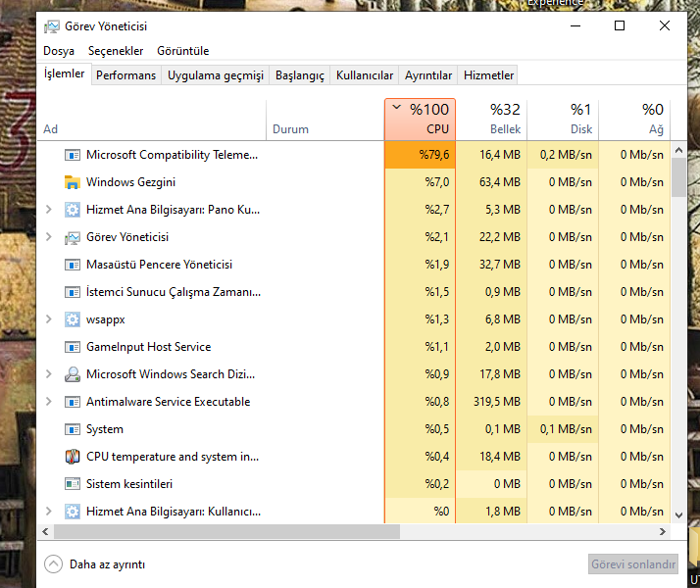Select the GameInput Host Service name
Image resolution: width=700 pixels, height=588 pixels.
pyautogui.click(x=149, y=347)
